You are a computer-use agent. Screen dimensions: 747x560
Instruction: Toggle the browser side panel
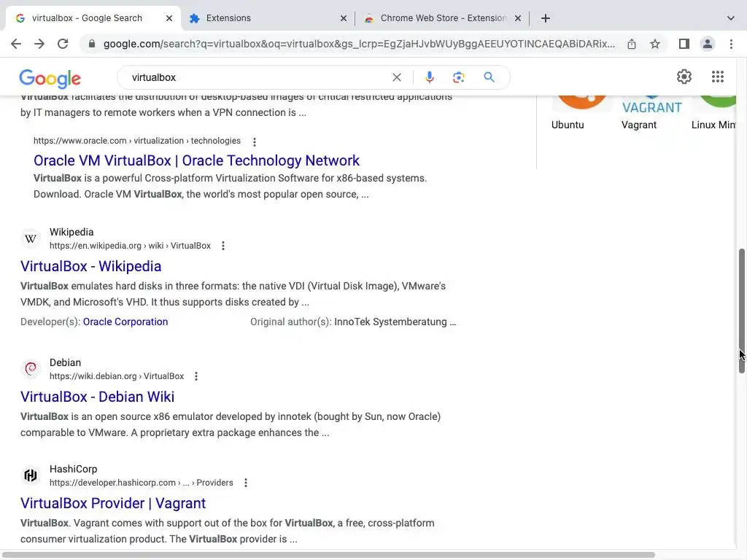coord(684,44)
